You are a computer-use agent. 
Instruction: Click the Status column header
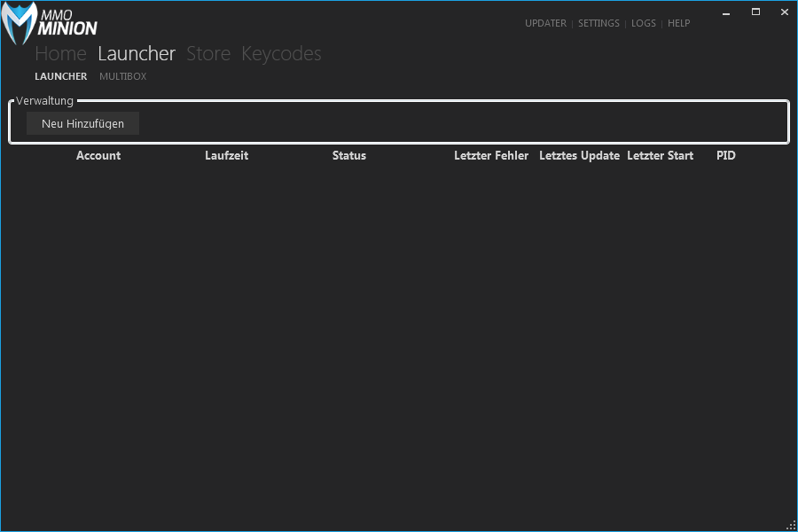pos(348,155)
